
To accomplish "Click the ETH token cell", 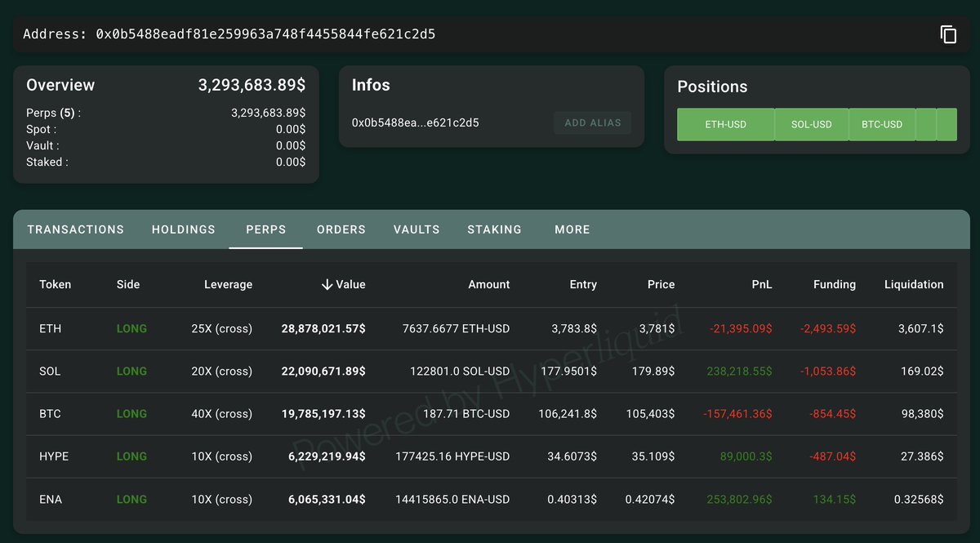I will coord(51,328).
